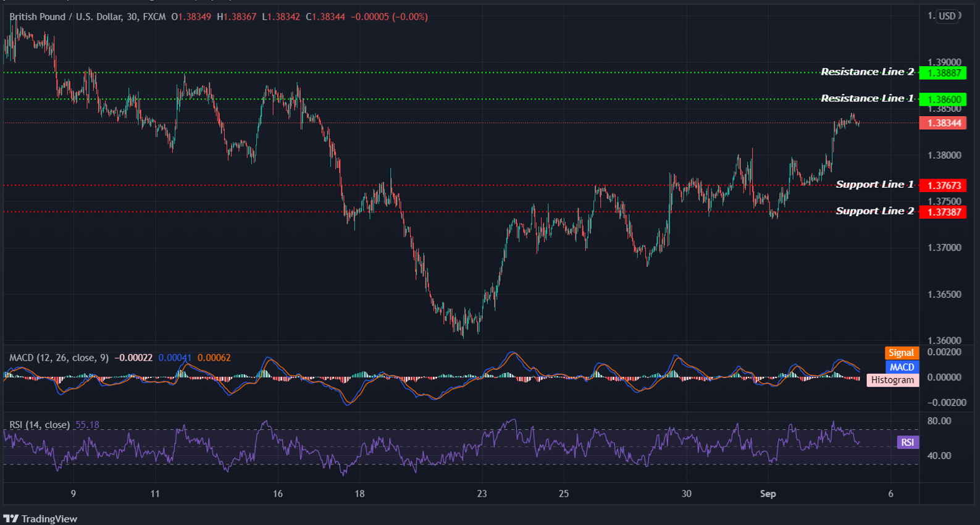
Task: Select the Support Line 1 text label
Action: 874,185
